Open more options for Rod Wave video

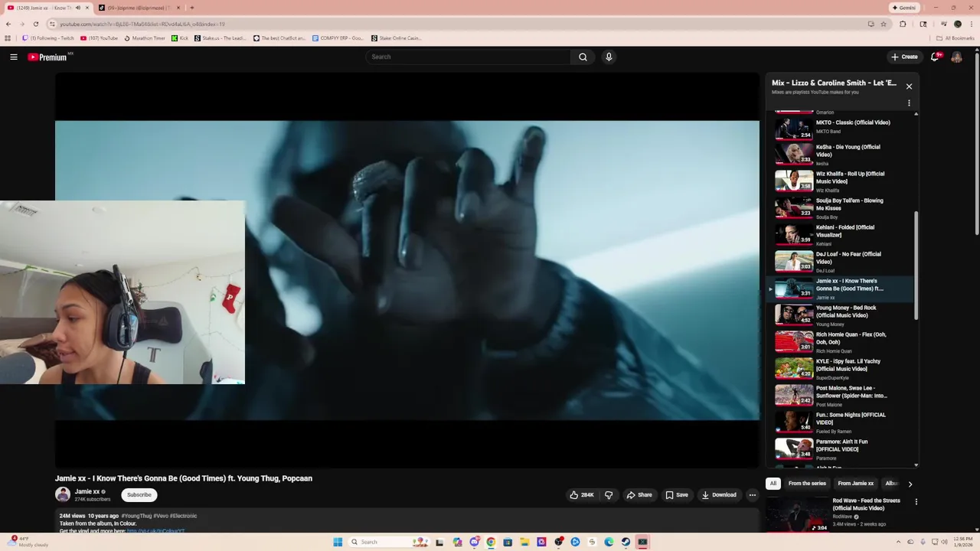(x=916, y=502)
